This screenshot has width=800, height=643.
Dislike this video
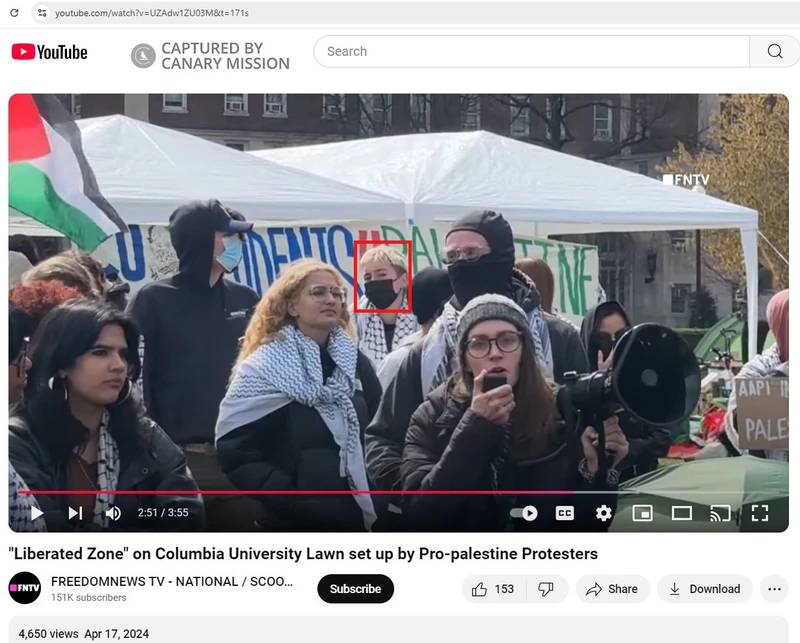tap(546, 589)
